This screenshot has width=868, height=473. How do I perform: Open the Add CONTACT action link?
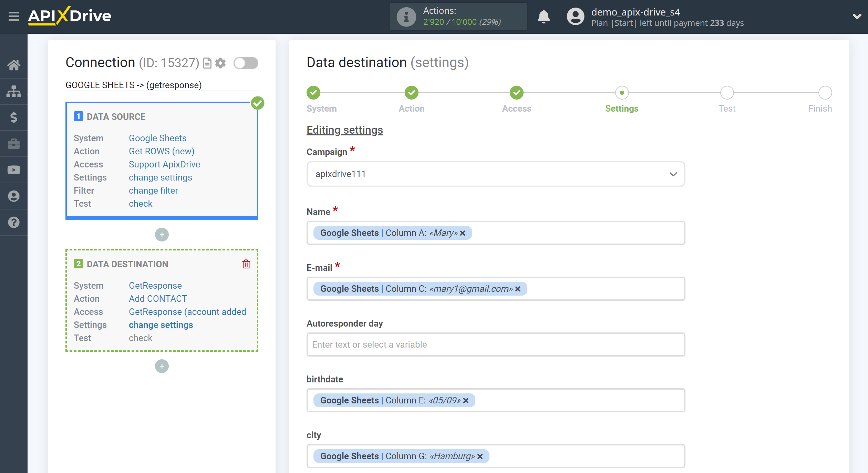point(158,299)
